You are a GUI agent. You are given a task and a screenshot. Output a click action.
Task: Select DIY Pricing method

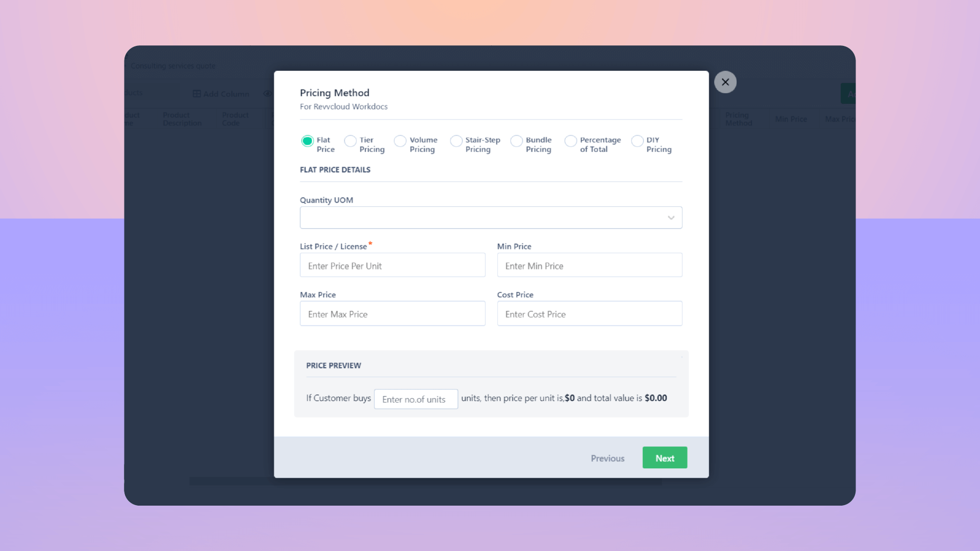pyautogui.click(x=637, y=140)
